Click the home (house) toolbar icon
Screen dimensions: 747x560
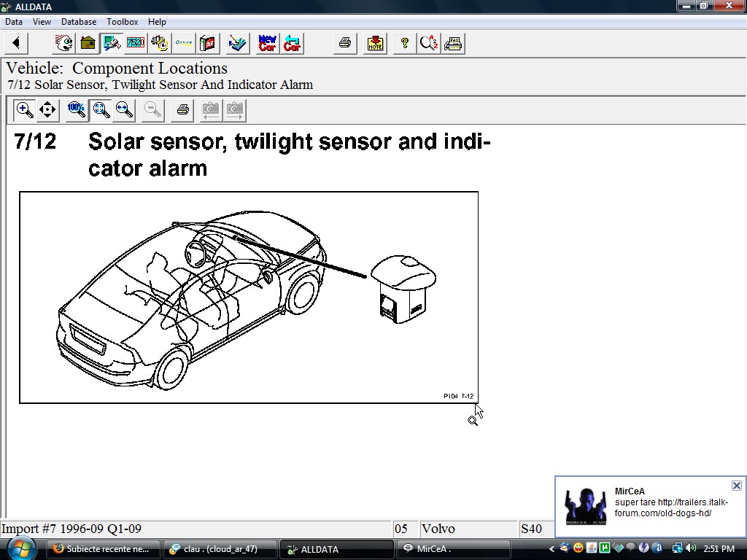[x=88, y=44]
